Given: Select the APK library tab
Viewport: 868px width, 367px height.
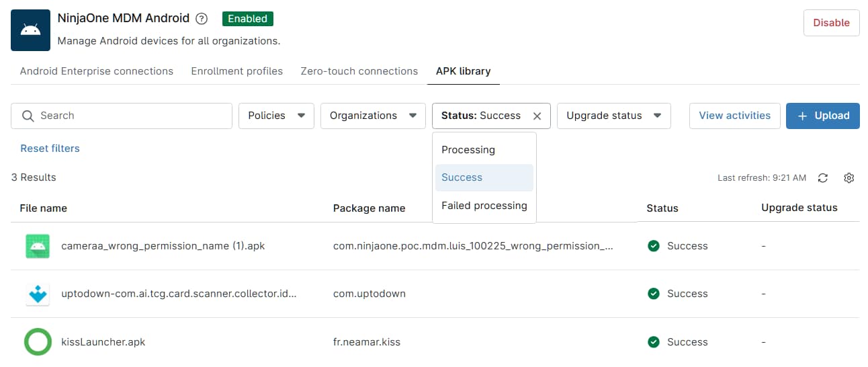Looking at the screenshot, I should click(x=464, y=71).
